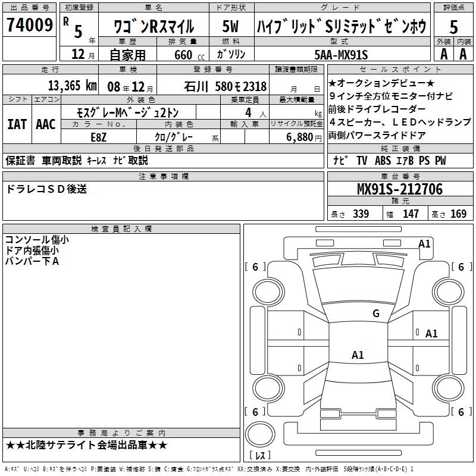
Task: Select the top-left [6] tire marker
Action: [x=255, y=267]
